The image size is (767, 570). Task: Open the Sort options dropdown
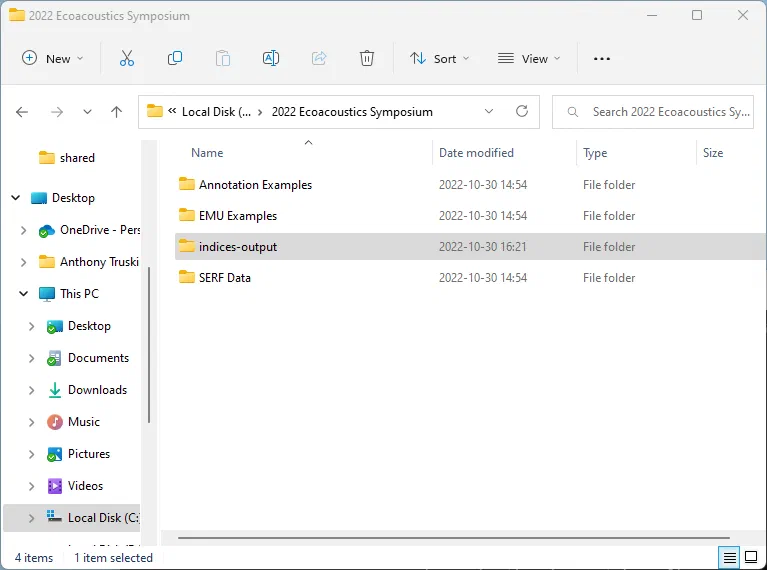pyautogui.click(x=439, y=58)
